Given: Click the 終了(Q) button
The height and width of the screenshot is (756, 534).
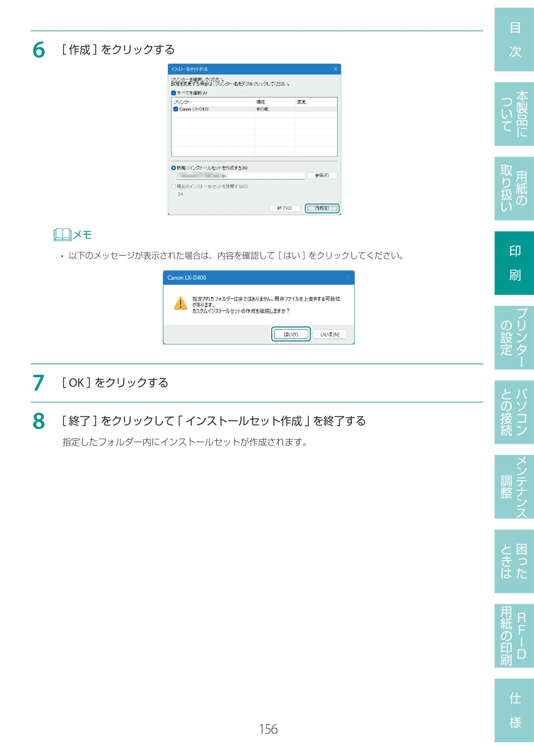Looking at the screenshot, I should (x=285, y=208).
